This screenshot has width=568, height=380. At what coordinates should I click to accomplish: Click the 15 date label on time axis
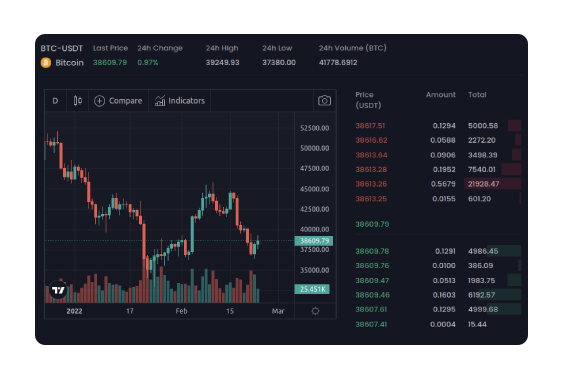pyautogui.click(x=230, y=311)
